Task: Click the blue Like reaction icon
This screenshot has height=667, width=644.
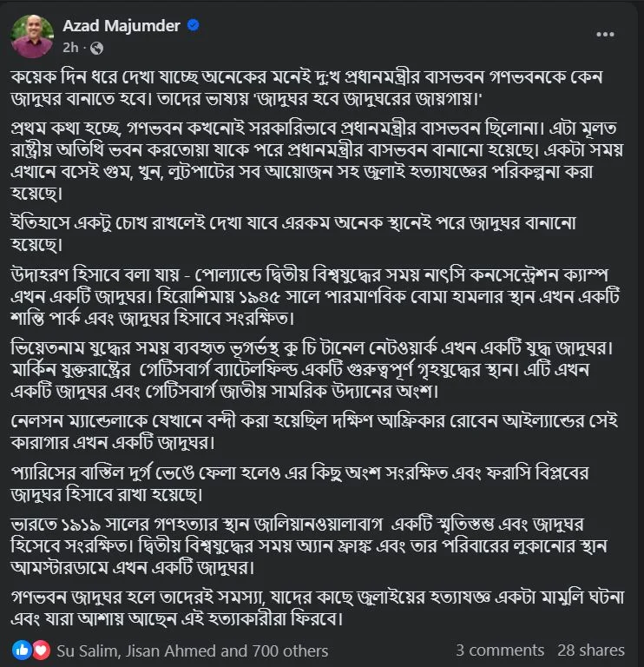Action: click(20, 650)
